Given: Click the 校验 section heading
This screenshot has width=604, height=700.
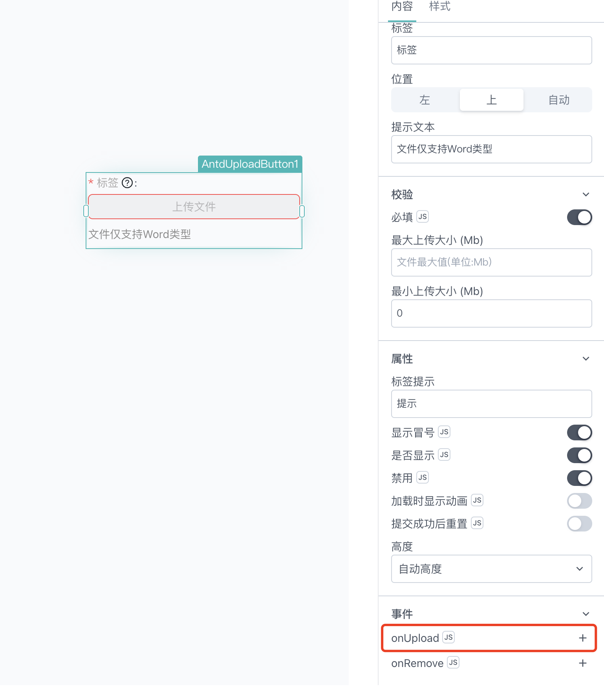Looking at the screenshot, I should [x=402, y=194].
